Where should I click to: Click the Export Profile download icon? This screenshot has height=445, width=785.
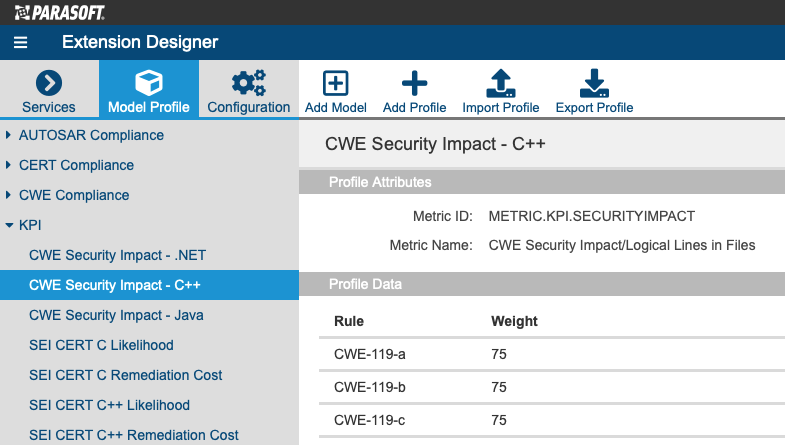coord(594,83)
